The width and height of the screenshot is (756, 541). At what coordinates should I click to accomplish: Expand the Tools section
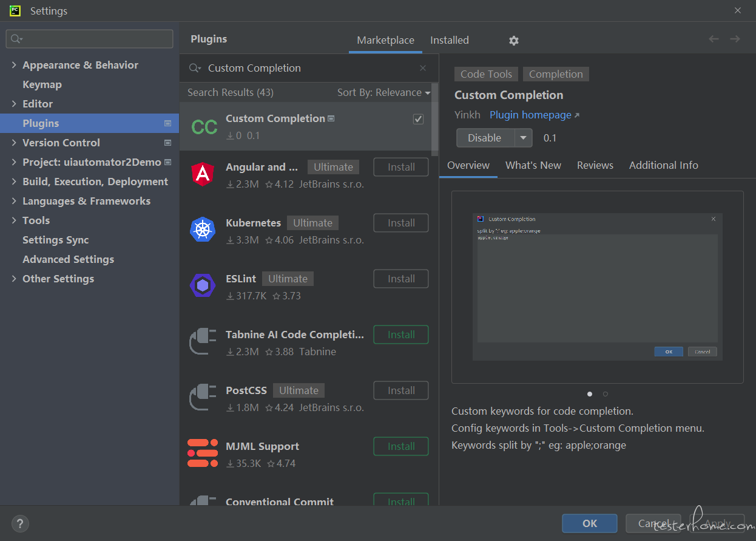[x=14, y=220]
